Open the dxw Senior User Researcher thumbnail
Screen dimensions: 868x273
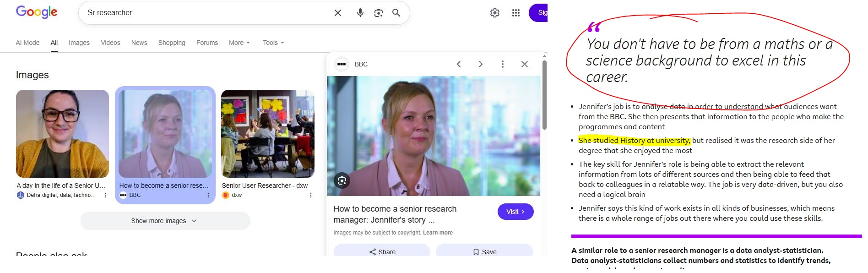click(268, 134)
